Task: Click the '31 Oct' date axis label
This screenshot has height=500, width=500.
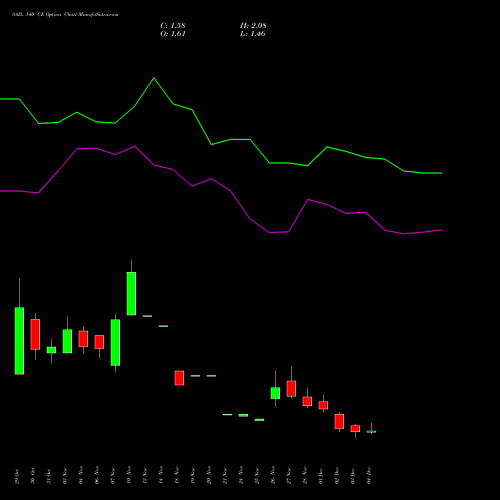Action: pyautogui.click(x=49, y=476)
